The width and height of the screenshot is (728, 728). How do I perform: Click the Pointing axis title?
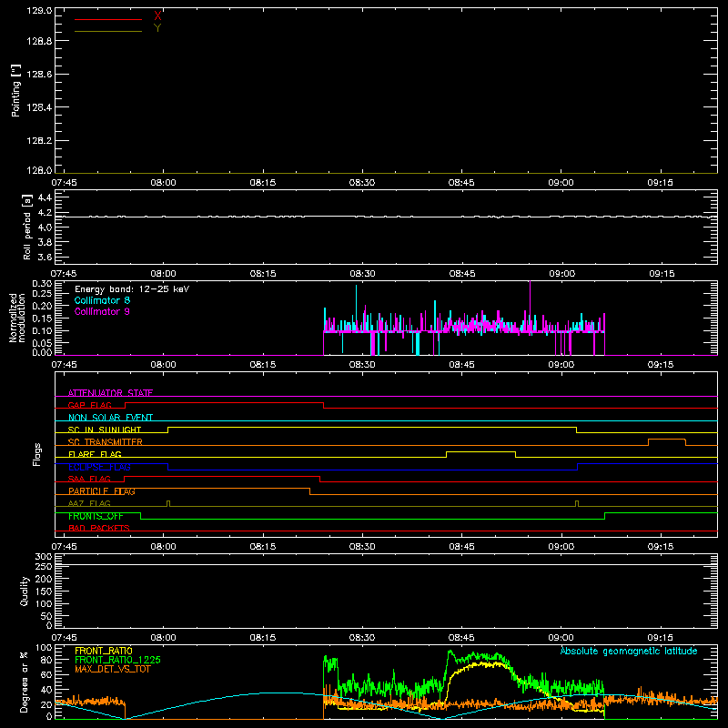click(15, 91)
